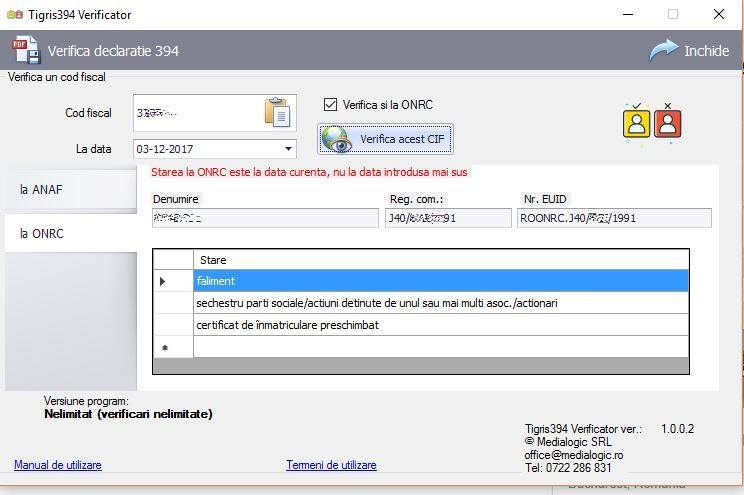Click the Stare column header
This screenshot has height=495, width=744.
pos(441,260)
